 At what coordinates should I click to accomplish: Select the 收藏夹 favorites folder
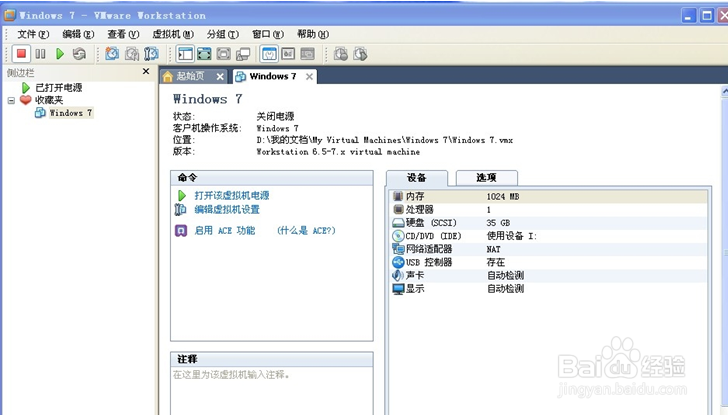point(49,100)
